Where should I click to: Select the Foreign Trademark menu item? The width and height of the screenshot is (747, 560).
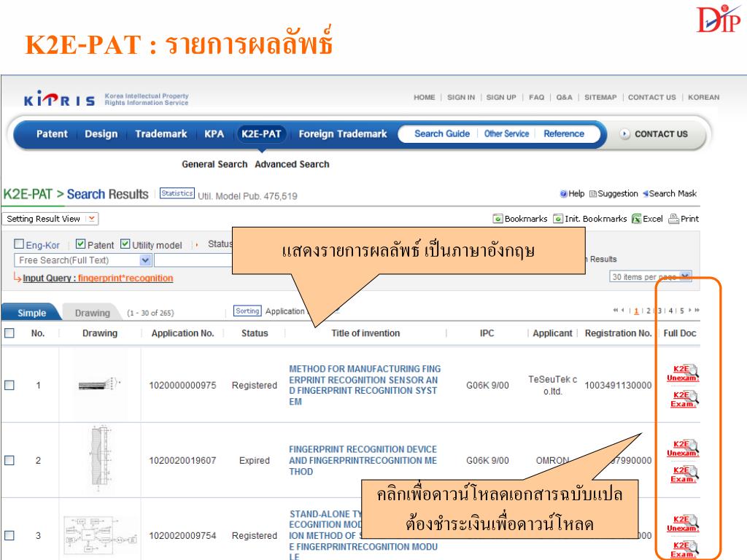[343, 134]
